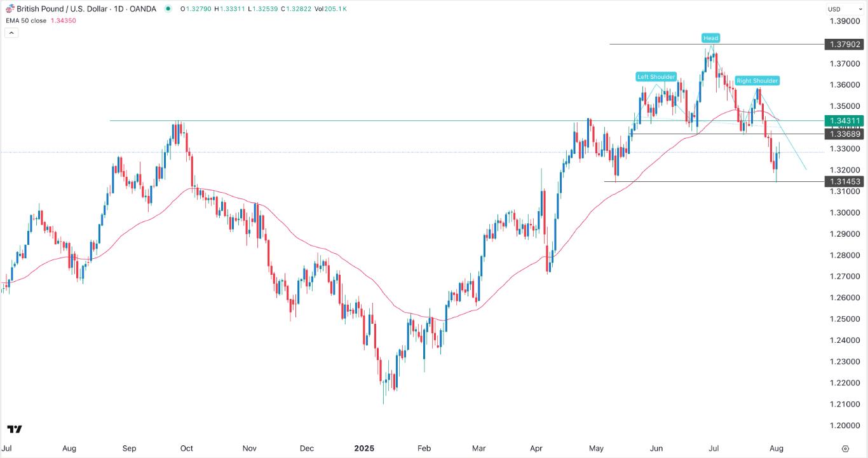Viewport: 868px width, 458px height.
Task: Click 2025 on the time axis
Action: pyautogui.click(x=365, y=448)
